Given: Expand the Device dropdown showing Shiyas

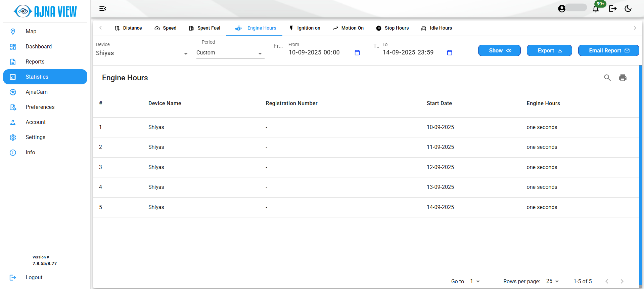Looking at the screenshot, I should pyautogui.click(x=143, y=53).
